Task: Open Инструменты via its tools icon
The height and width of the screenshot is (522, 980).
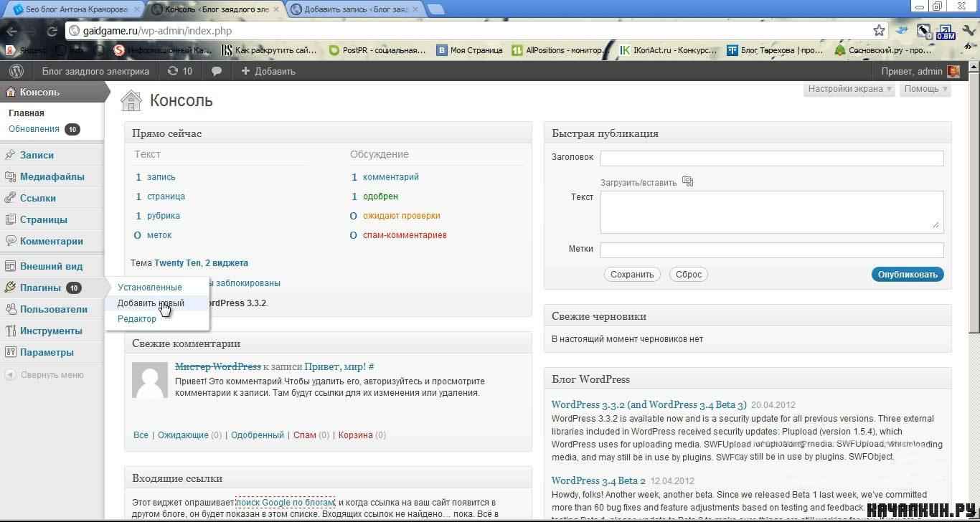Action: point(10,331)
